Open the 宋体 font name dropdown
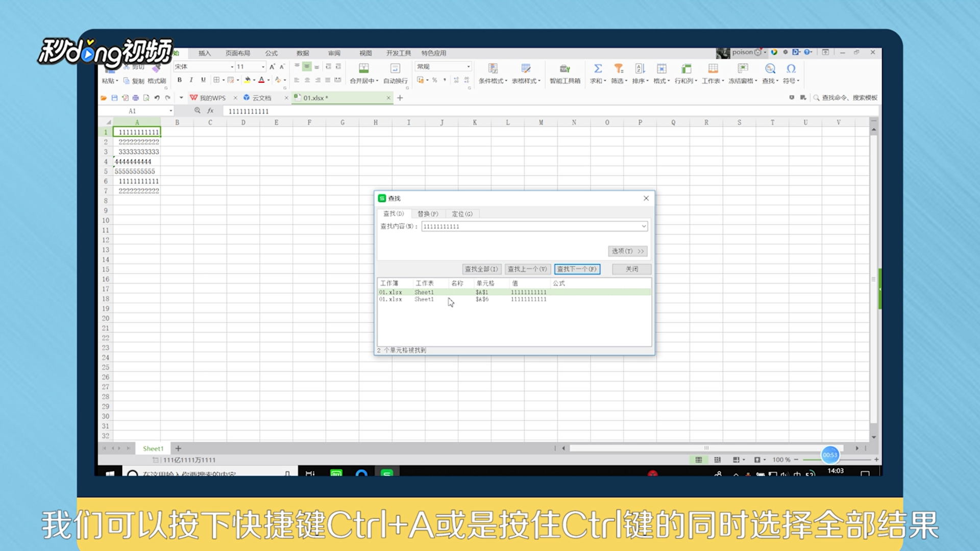 [232, 67]
